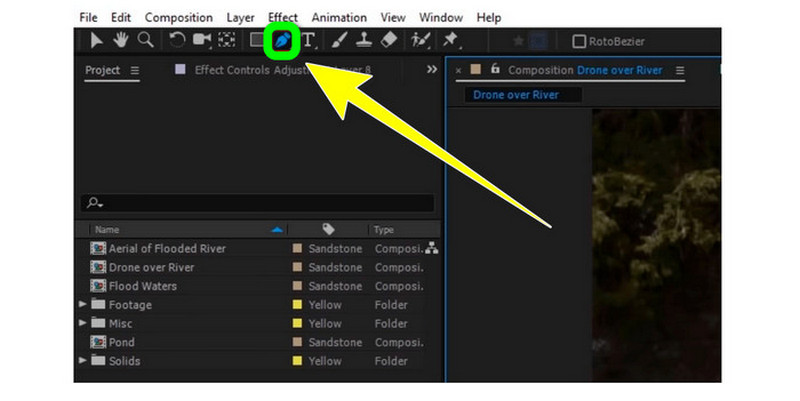The width and height of the screenshot is (800, 401).
Task: Open the Composition panel hamburger menu
Action: (x=680, y=70)
